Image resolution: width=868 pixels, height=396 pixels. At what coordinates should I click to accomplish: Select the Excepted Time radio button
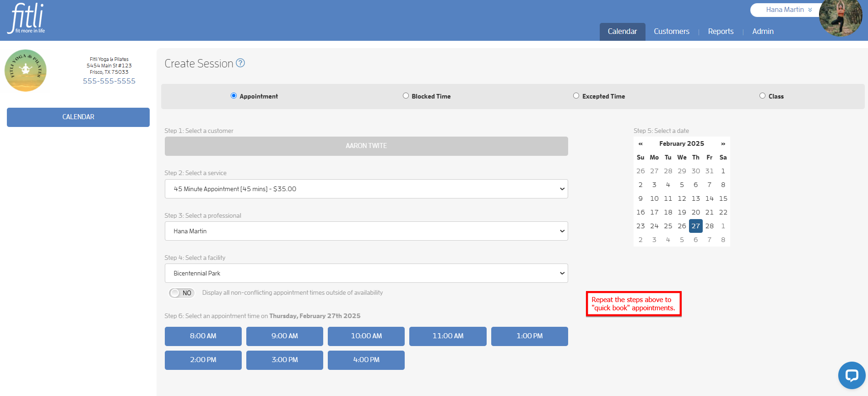click(x=576, y=96)
